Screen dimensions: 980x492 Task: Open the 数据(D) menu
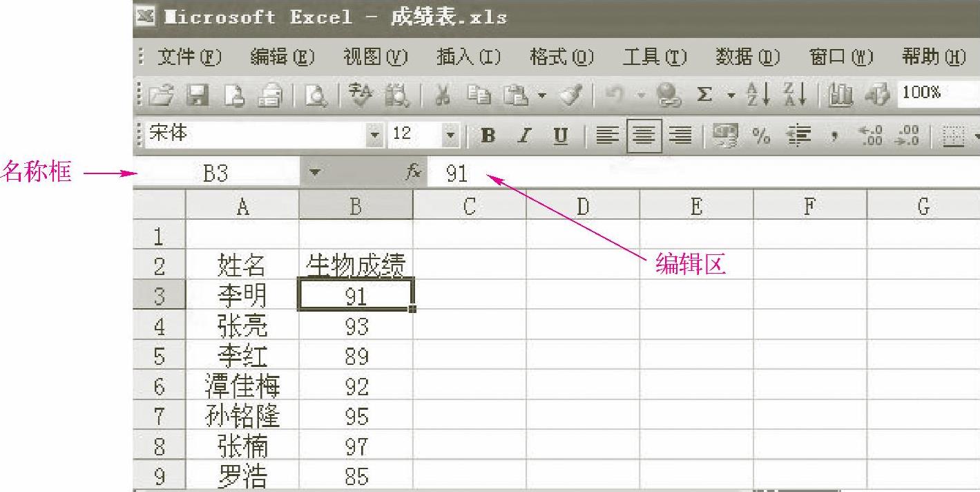(x=748, y=57)
